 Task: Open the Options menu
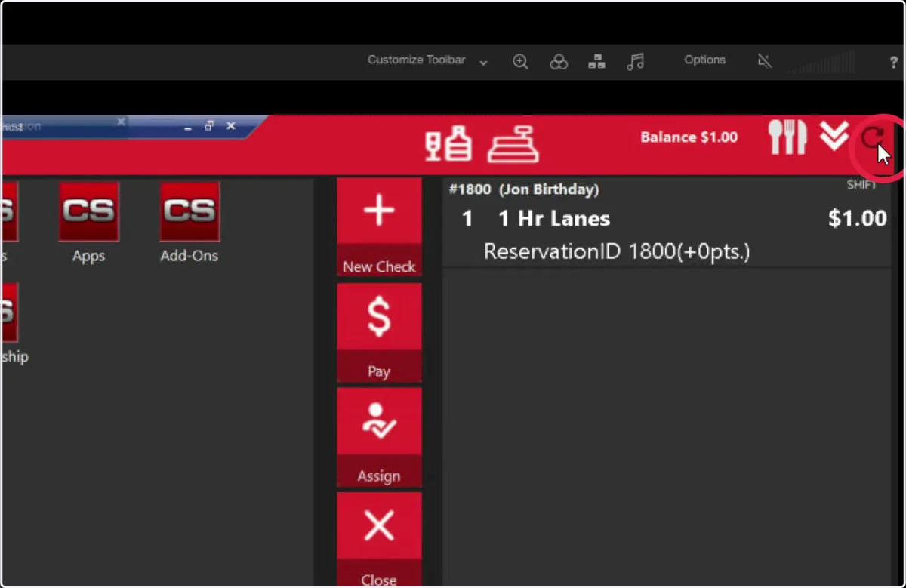click(x=704, y=60)
